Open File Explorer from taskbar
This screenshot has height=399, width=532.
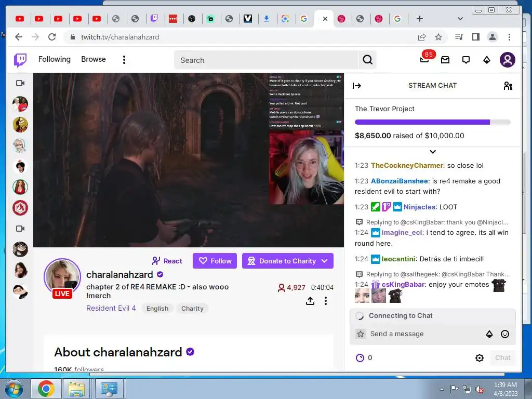coord(77,389)
